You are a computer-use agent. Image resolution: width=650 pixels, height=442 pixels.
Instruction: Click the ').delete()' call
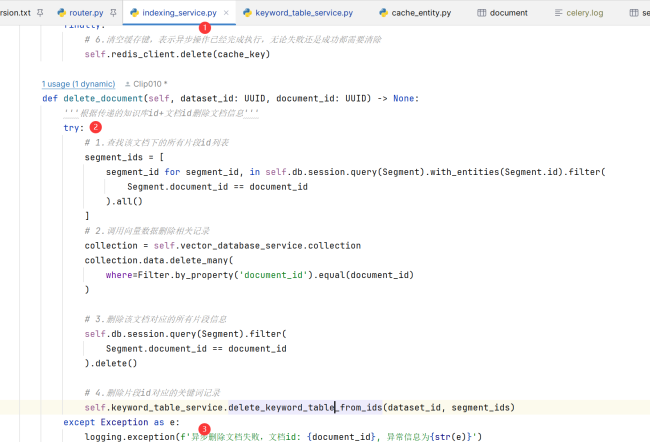point(111,363)
